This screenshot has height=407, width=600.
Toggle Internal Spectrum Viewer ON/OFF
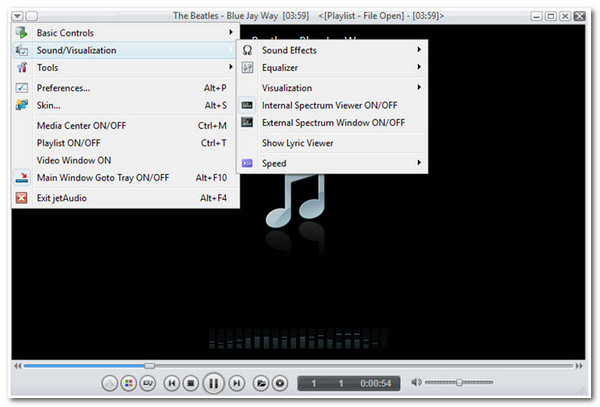(332, 105)
